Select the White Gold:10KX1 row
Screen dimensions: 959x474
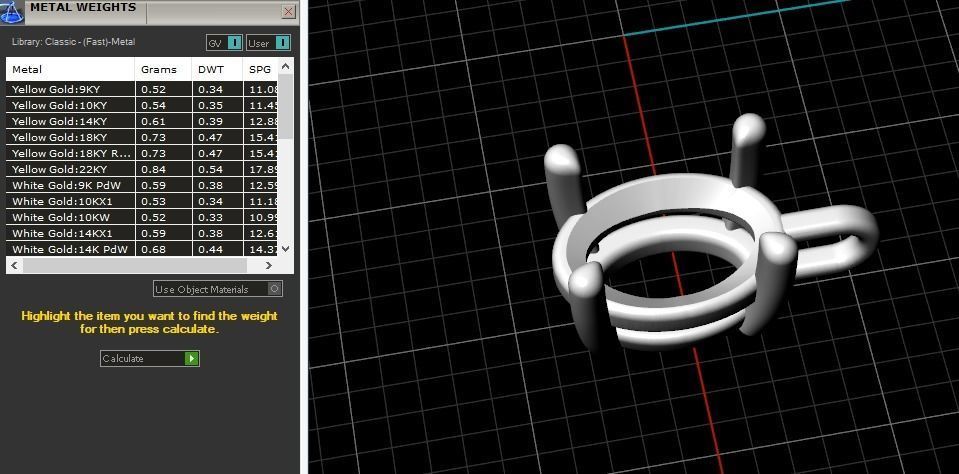[x=142, y=201]
